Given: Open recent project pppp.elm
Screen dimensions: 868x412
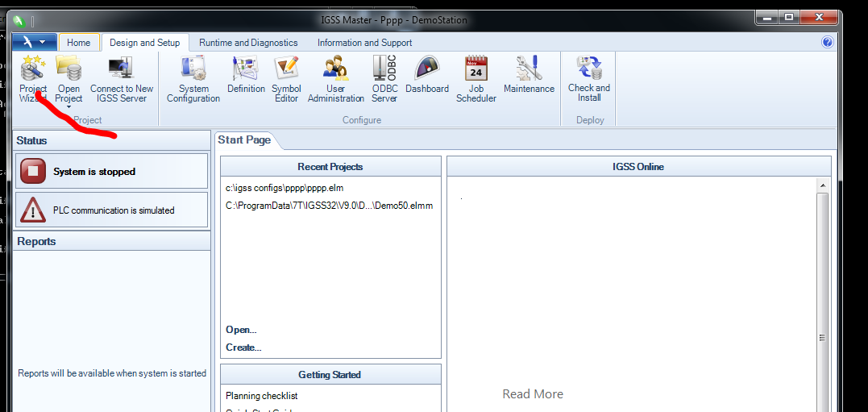Looking at the screenshot, I should (284, 188).
